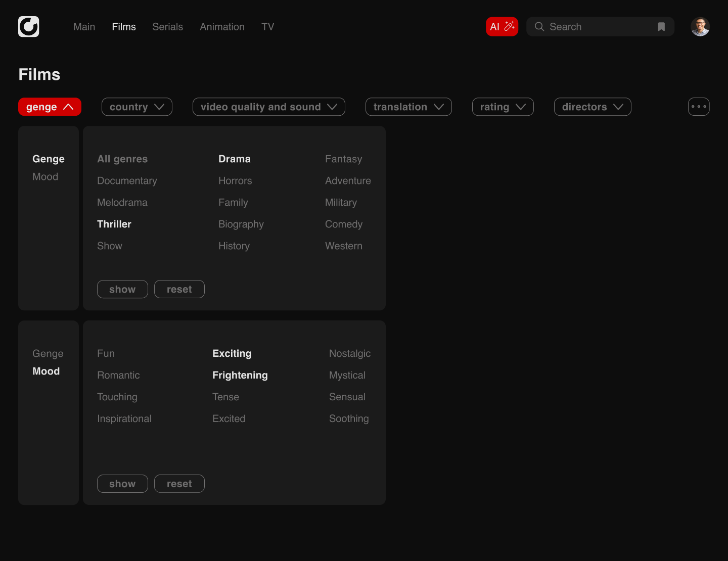Click the three-dots more filters button
The image size is (728, 561).
(x=698, y=107)
